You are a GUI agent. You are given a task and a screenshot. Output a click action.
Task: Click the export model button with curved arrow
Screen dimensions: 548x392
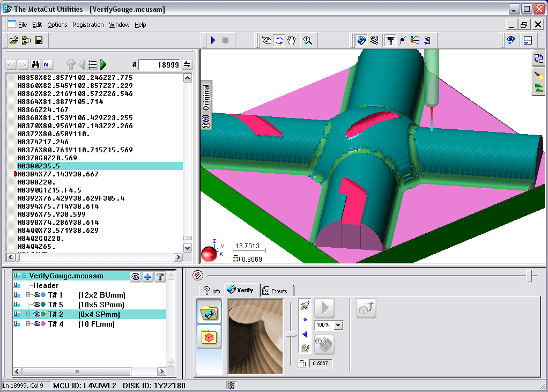pyautogui.click(x=366, y=308)
